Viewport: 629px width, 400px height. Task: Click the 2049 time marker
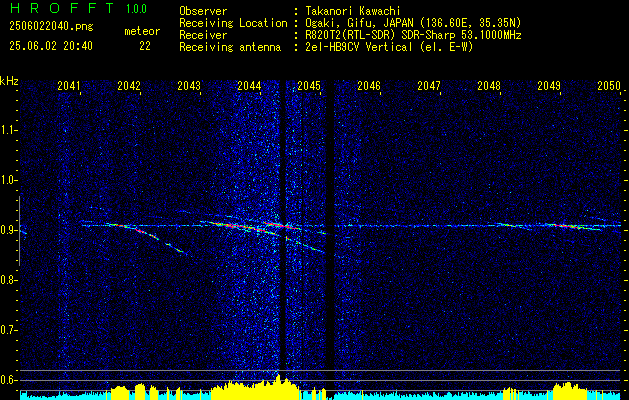549,86
